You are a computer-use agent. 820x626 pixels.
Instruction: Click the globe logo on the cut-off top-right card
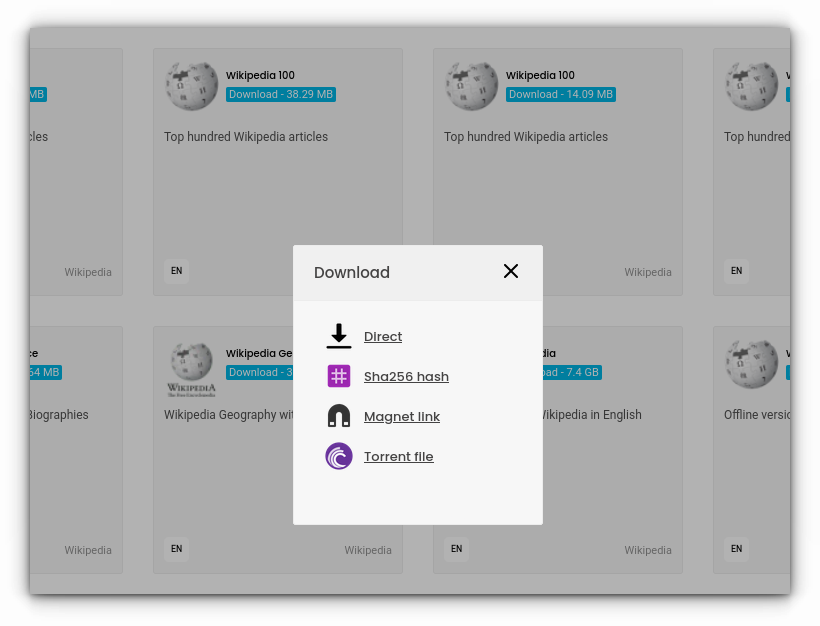[751, 86]
